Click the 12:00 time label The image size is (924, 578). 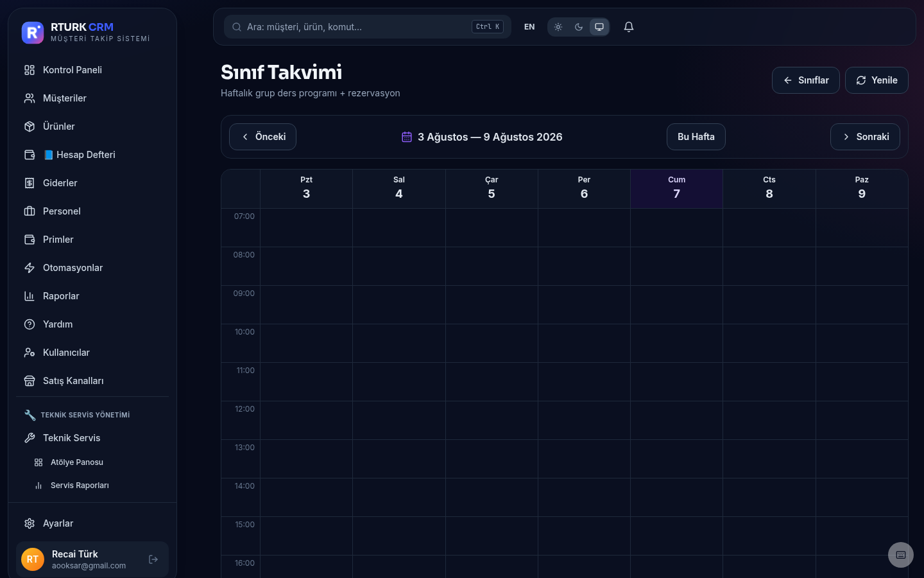click(x=244, y=409)
